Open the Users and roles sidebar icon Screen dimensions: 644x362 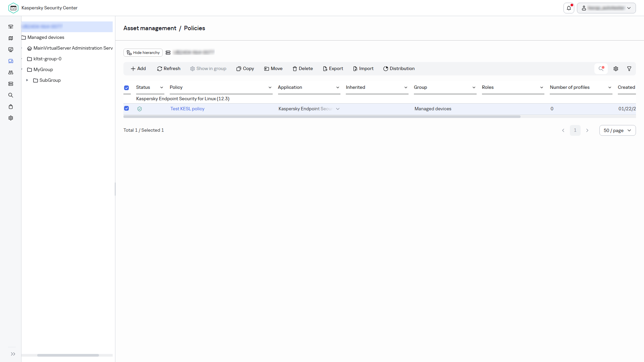(11, 72)
